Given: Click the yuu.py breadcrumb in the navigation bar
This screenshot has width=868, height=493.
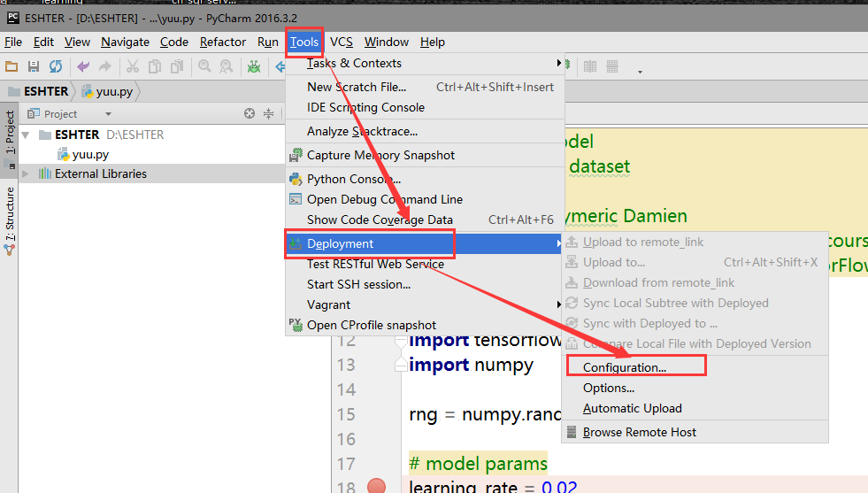Looking at the screenshot, I should click(108, 91).
